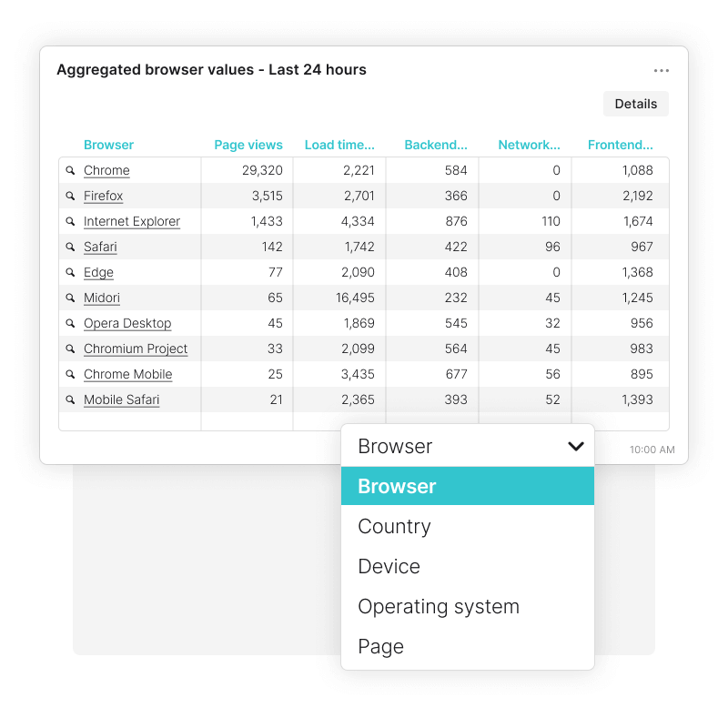Sort by the Load time column header
The height and width of the screenshot is (728, 728).
(x=339, y=145)
